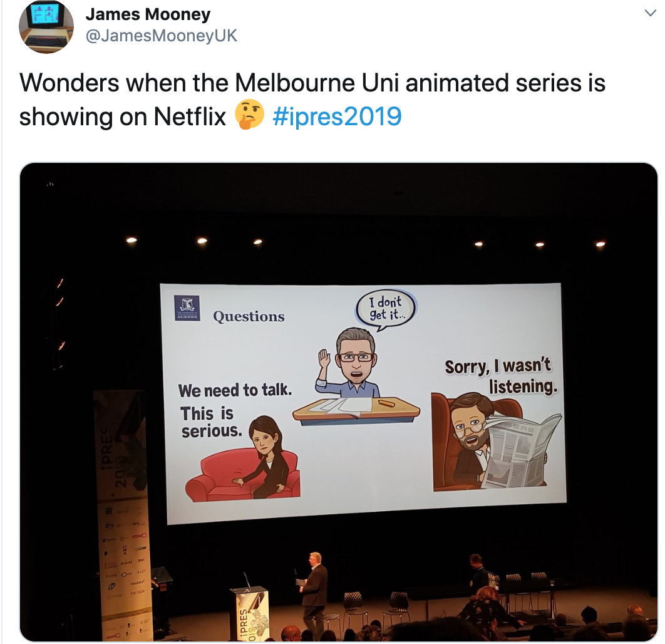Click the pencil on the cartoon desk
The image size is (665, 644).
[387, 403]
